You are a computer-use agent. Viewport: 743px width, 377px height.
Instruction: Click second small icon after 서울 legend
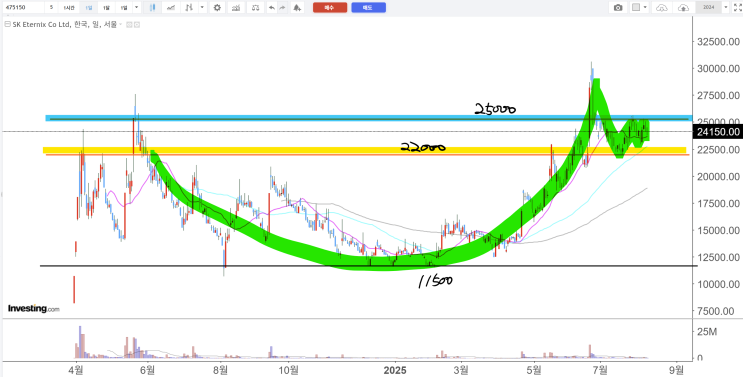(137, 24)
